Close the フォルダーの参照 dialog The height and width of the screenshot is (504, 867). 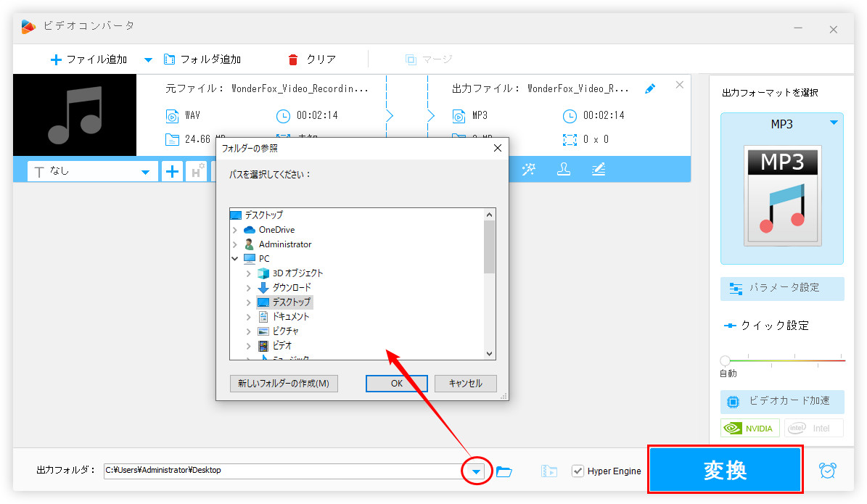[498, 148]
